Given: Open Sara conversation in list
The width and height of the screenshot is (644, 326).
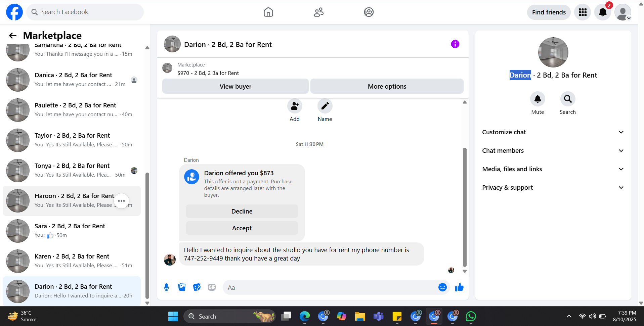Looking at the screenshot, I should point(72,231).
